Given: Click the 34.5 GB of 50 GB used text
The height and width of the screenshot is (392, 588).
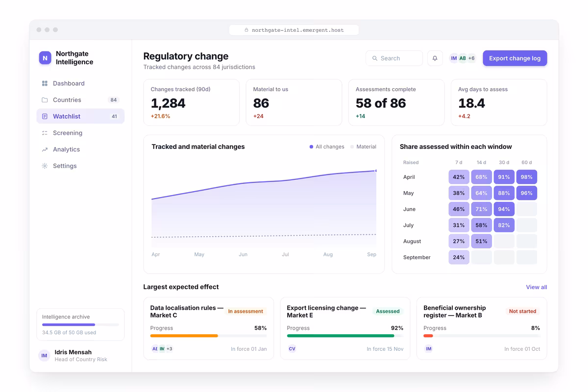Looking at the screenshot, I should (69, 333).
